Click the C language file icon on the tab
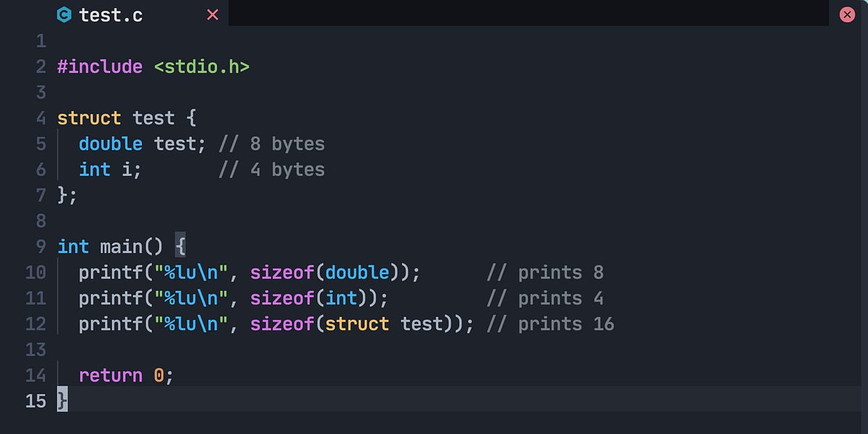Viewport: 868px width, 434px height. coord(64,14)
